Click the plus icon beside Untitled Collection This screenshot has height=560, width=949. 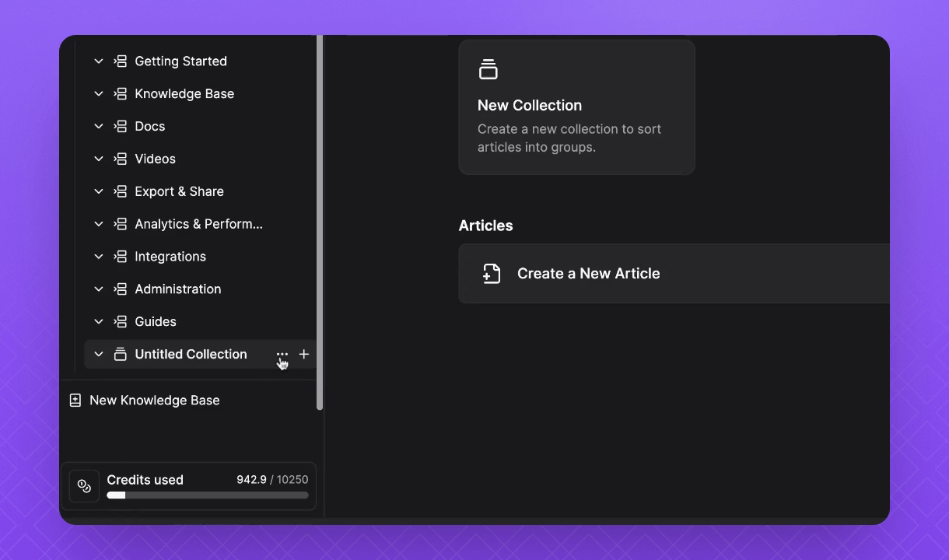(304, 354)
